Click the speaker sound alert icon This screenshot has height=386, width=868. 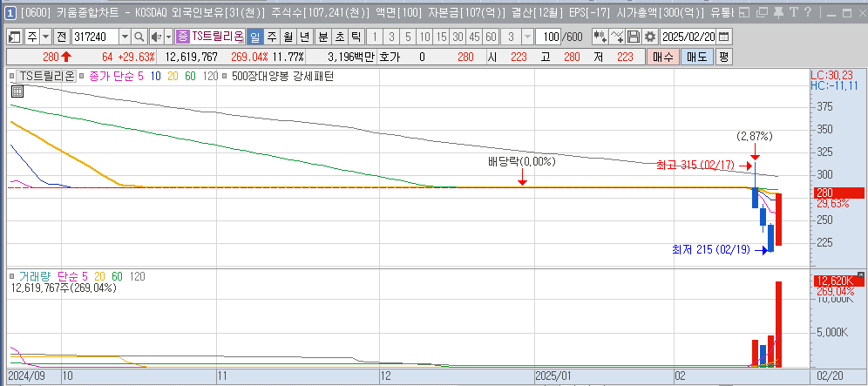(x=155, y=37)
